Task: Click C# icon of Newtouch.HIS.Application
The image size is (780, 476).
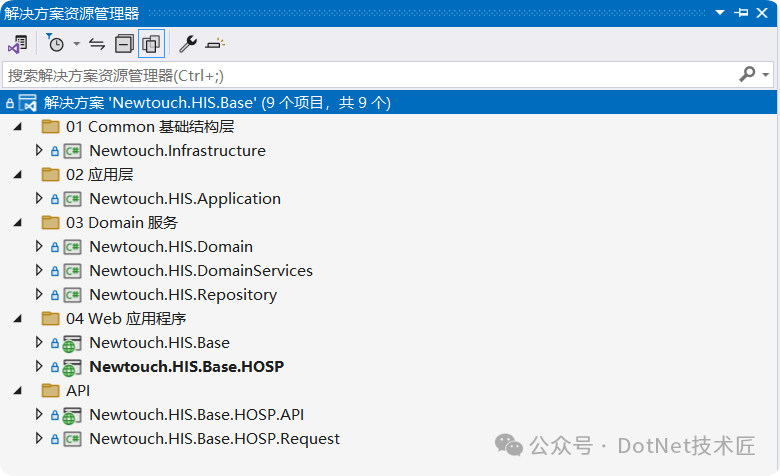Action: click(x=73, y=199)
